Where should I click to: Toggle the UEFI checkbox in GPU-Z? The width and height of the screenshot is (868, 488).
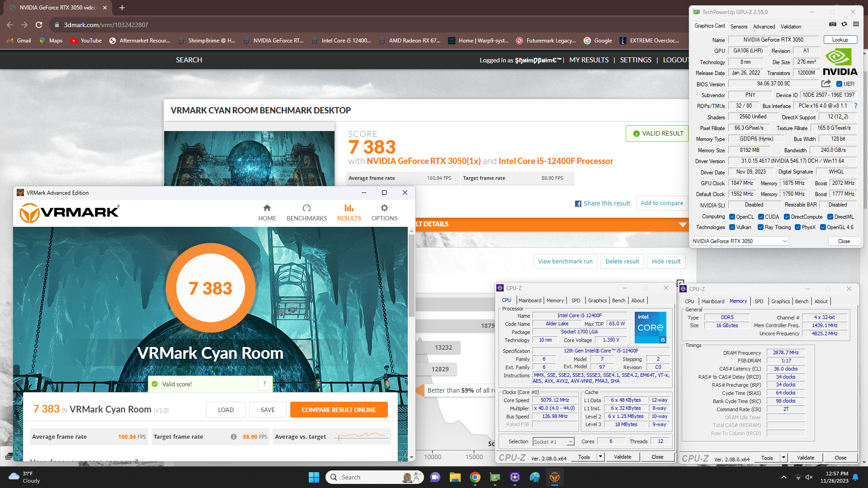(839, 84)
